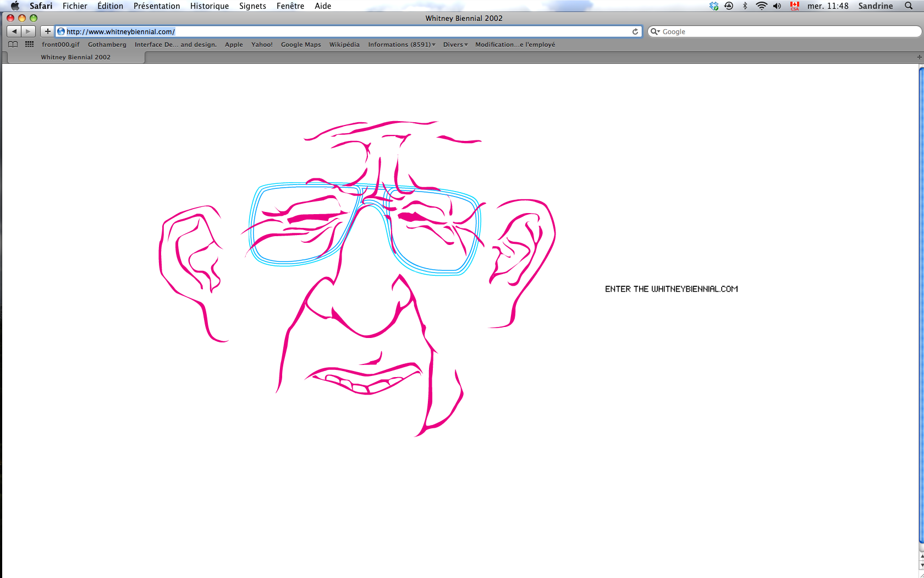This screenshot has height=578, width=924.
Task: Click ENTER THE WHITNEYBIENNIAL.COM link
Action: tap(672, 289)
